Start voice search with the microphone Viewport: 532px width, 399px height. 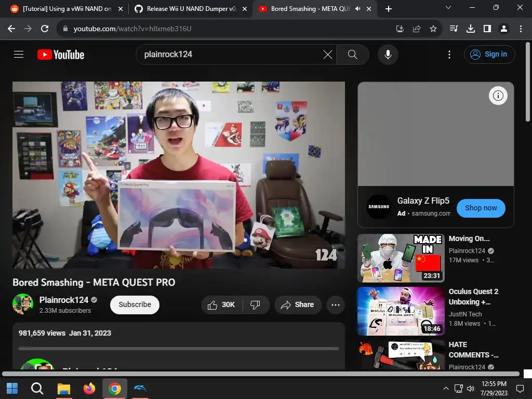tap(388, 54)
